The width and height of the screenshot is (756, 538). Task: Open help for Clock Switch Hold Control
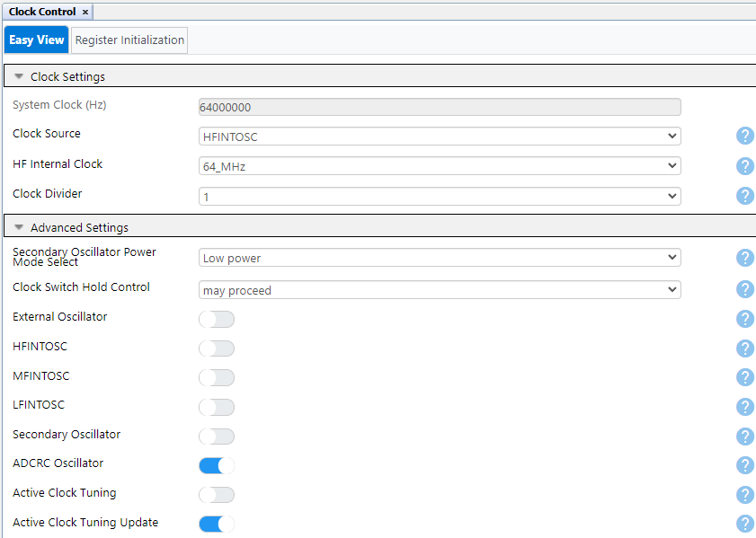tap(744, 289)
